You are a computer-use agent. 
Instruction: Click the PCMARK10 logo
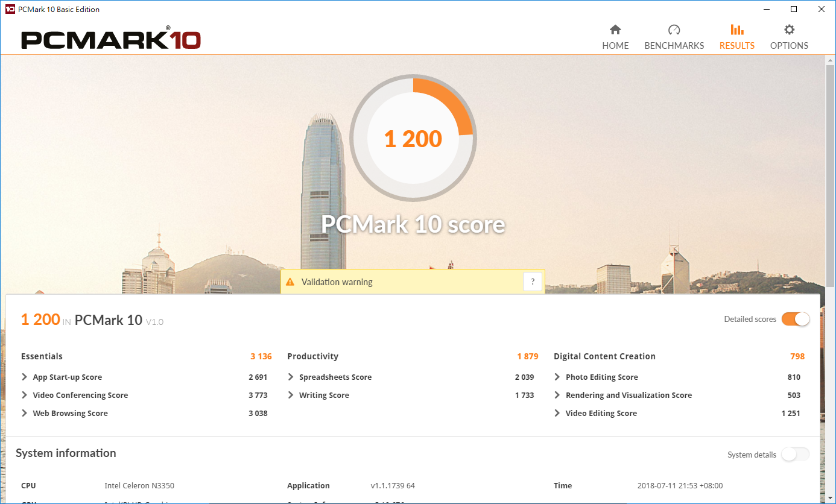click(x=111, y=39)
